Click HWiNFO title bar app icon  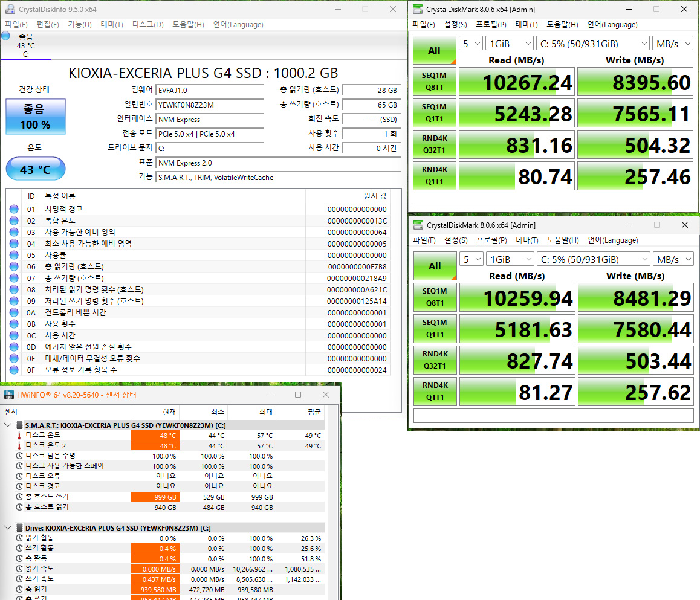[x=9, y=395]
